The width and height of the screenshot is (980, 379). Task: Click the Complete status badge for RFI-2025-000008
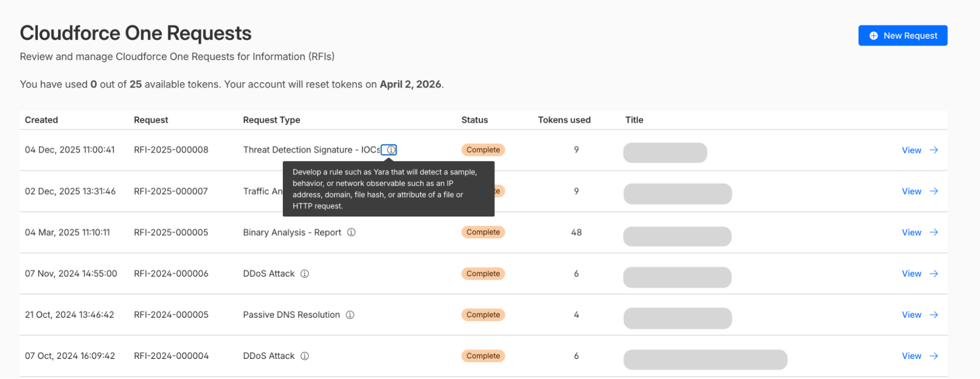483,150
